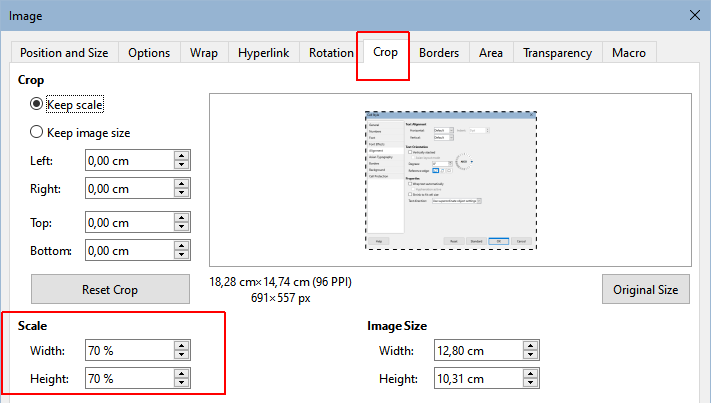Open the Borders tab
The image size is (711, 403).
click(x=439, y=53)
